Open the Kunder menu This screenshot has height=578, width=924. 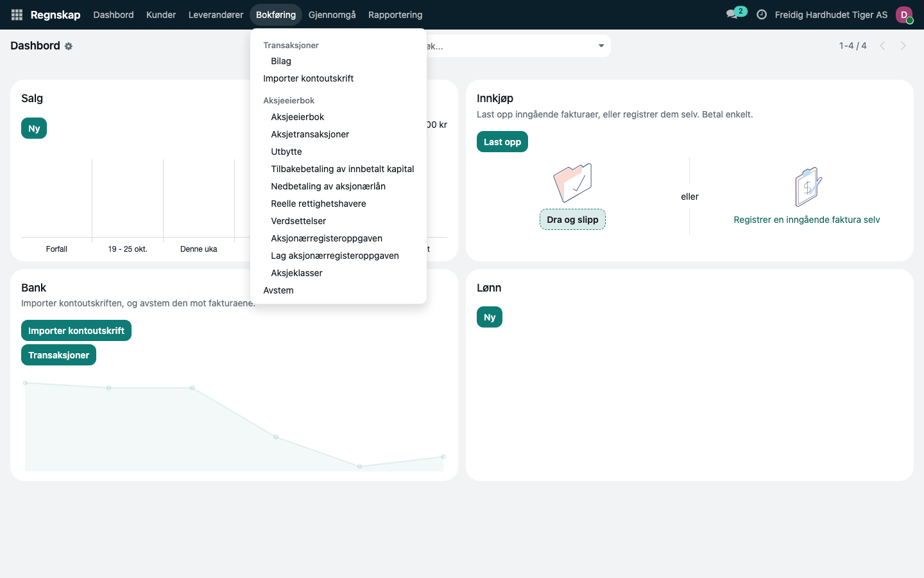pos(161,15)
